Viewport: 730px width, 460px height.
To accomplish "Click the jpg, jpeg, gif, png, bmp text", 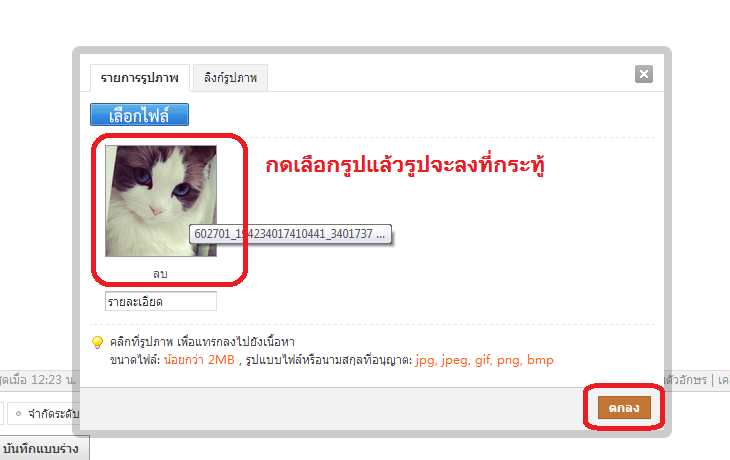I will point(484,360).
